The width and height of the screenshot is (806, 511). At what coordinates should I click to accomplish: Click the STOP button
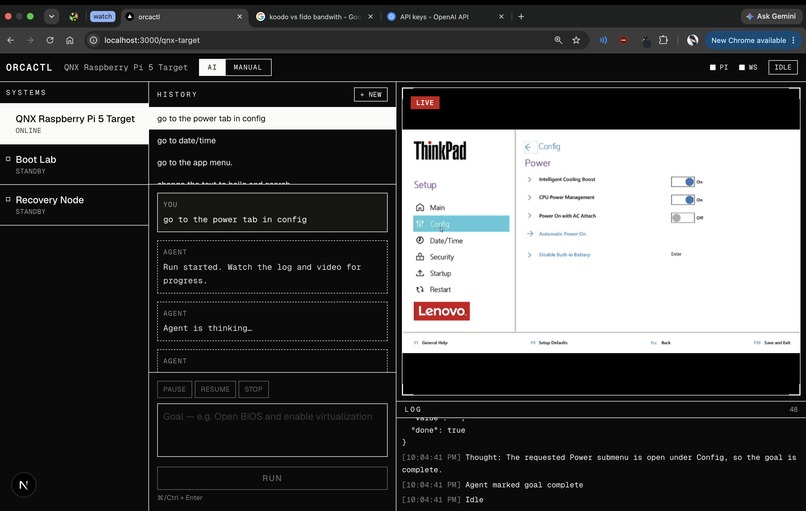(253, 389)
